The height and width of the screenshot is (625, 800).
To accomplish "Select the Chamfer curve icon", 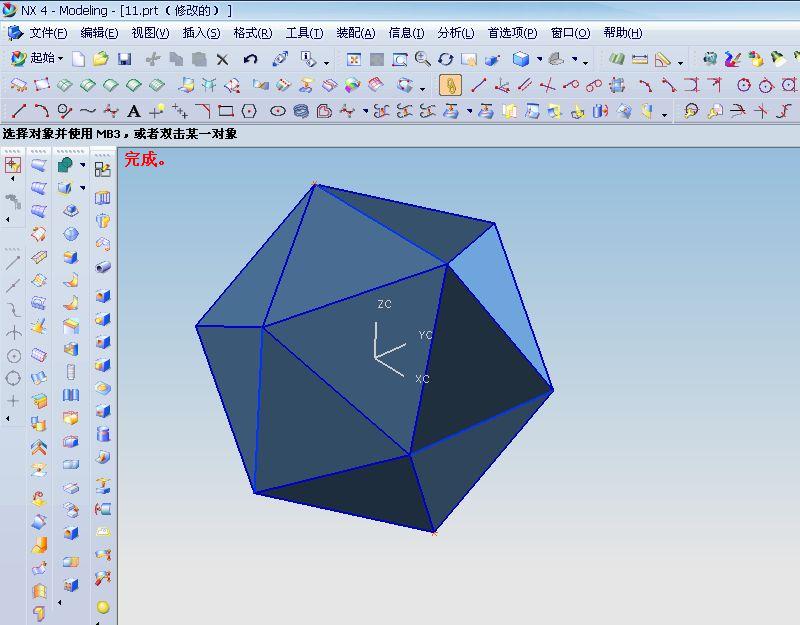I will 203,111.
